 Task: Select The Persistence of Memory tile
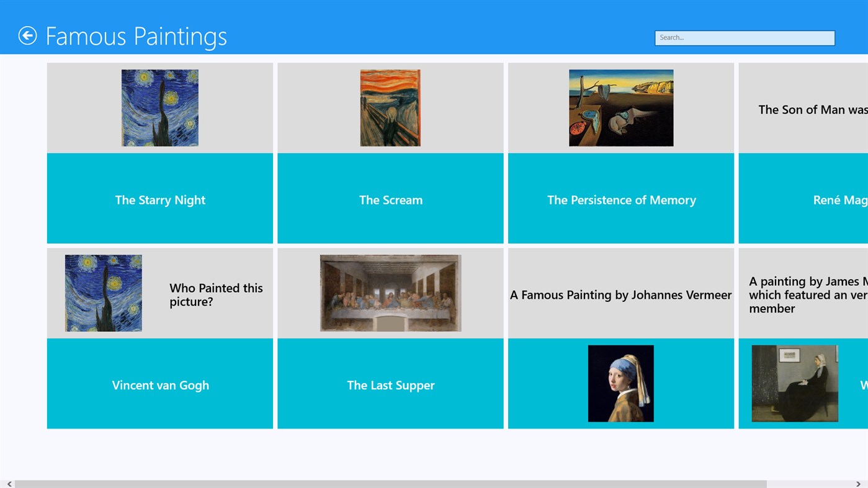(621, 198)
